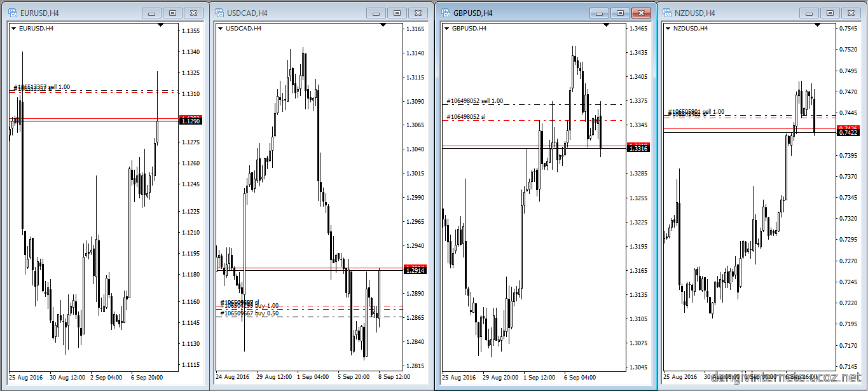Click the 0.7422 price label on the NZDUSD chart
The width and height of the screenshot is (868, 391).
pyautogui.click(x=848, y=132)
